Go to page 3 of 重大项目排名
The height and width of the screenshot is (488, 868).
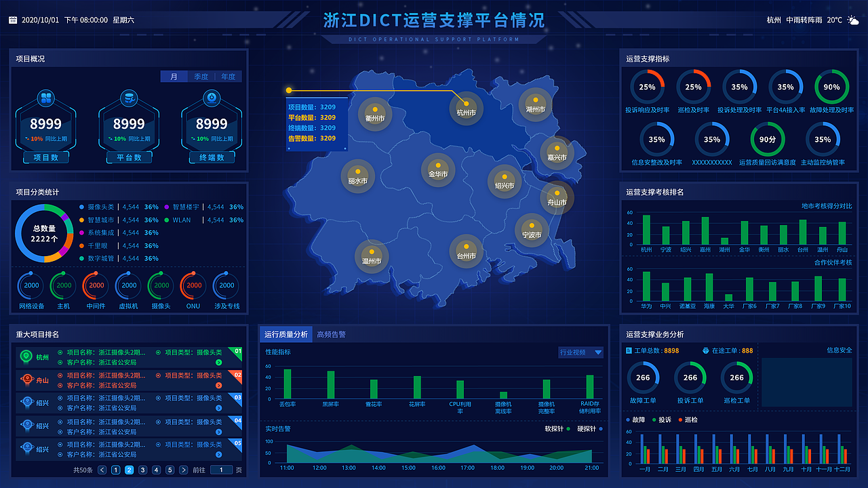point(142,470)
